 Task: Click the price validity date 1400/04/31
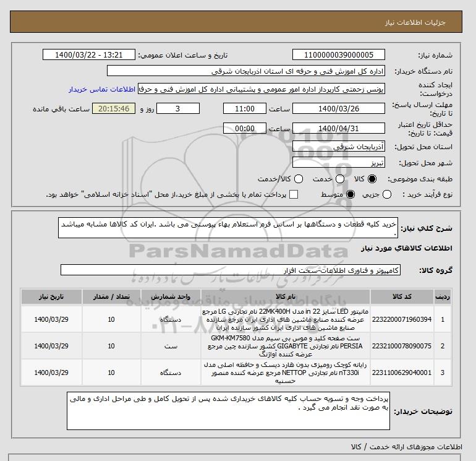click(x=339, y=128)
